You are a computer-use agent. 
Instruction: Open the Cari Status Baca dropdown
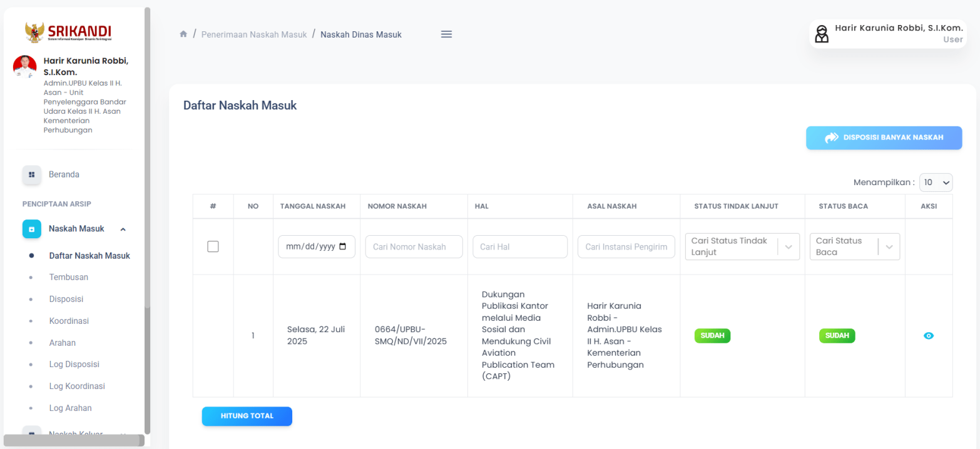[x=889, y=247]
